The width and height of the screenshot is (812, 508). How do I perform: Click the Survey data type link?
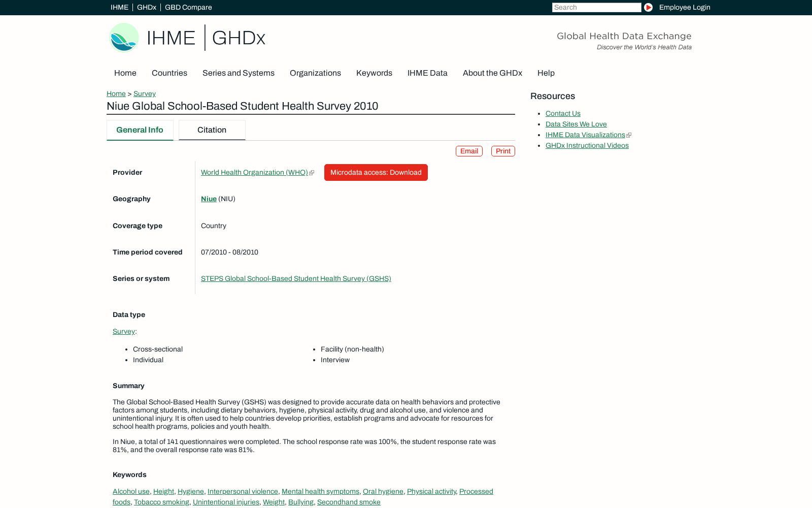coord(124,332)
